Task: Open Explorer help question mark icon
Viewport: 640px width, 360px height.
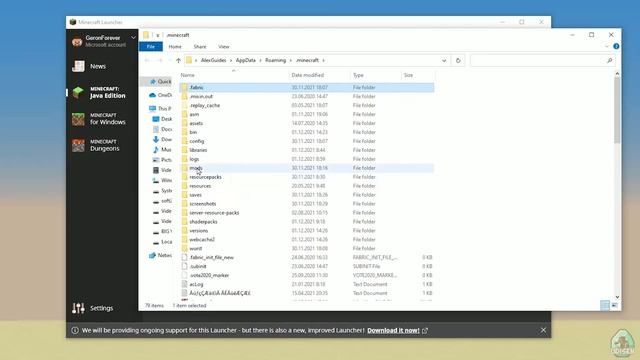Action: pos(616,47)
